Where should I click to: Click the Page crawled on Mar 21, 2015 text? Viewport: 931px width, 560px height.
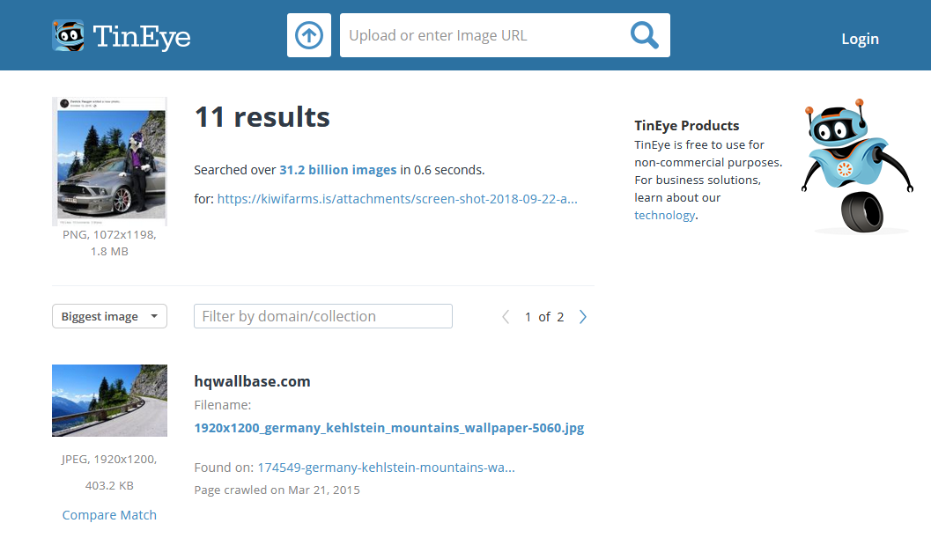coord(277,490)
